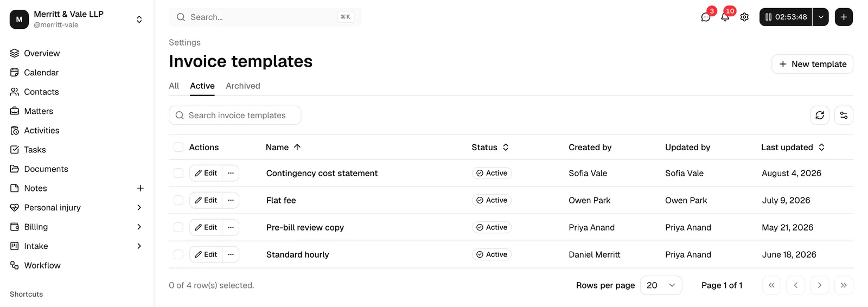This screenshot has height=307, width=868.
Task: Expand Intake submenu
Action: [139, 246]
